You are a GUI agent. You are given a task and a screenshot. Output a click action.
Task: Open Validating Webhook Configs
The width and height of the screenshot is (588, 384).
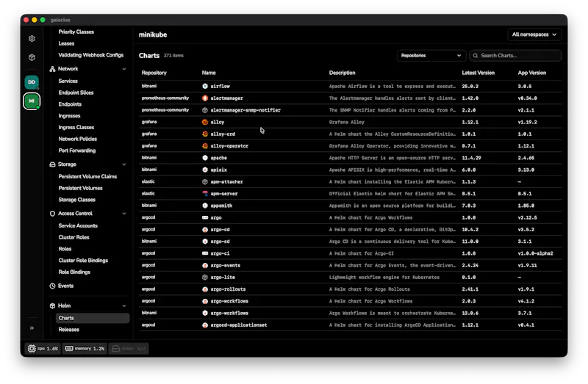click(x=90, y=55)
